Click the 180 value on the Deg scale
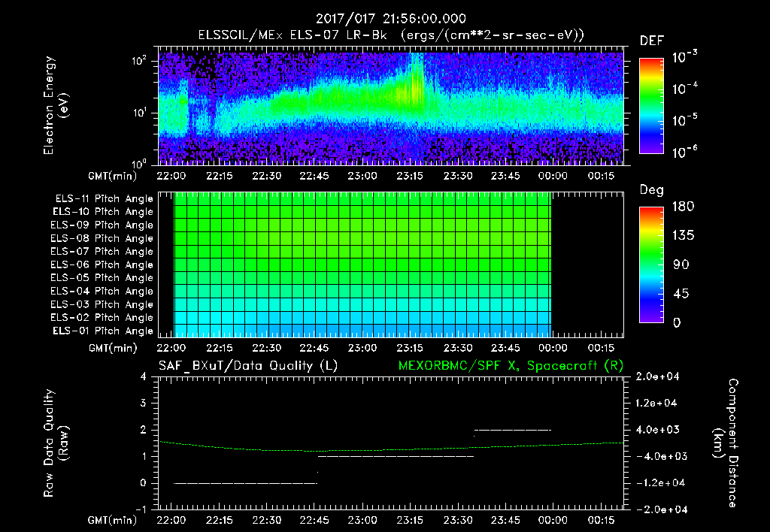The image size is (770, 532). (x=683, y=207)
